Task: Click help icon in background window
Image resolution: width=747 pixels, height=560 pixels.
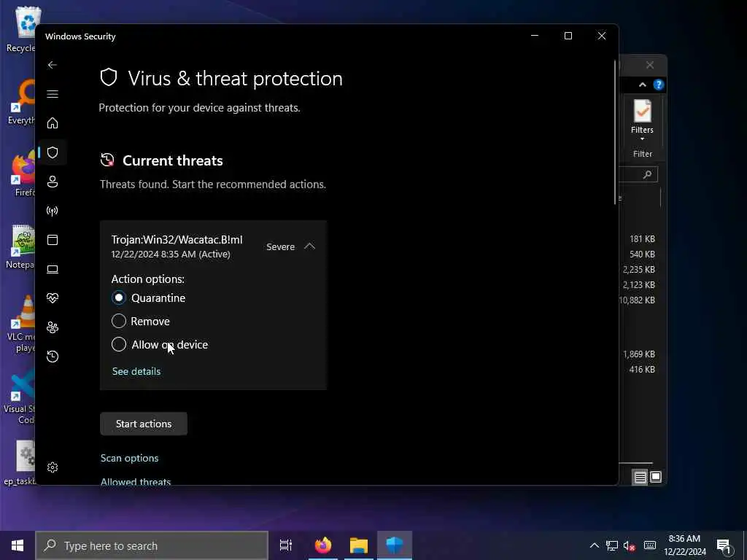Action: [659, 85]
